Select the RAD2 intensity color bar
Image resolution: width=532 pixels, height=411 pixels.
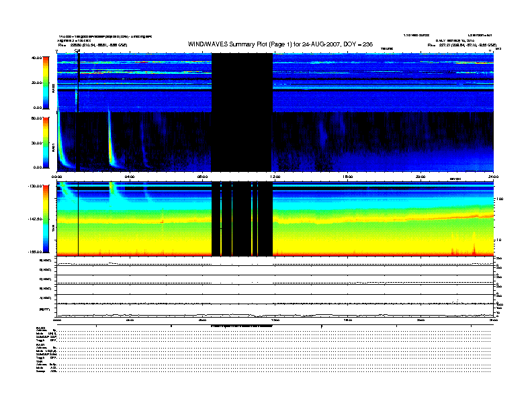(x=46, y=83)
